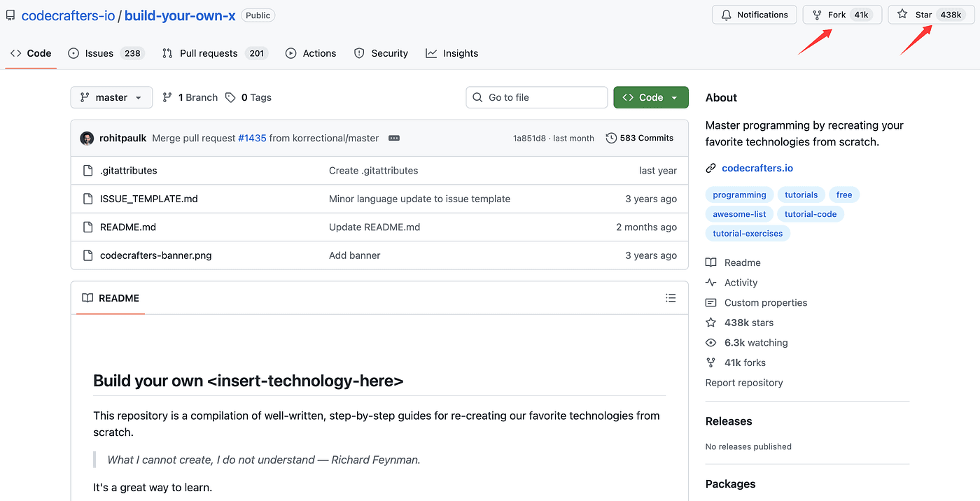Open the Notifications subscription button
Viewport: 980px width, 501px height.
(x=754, y=15)
